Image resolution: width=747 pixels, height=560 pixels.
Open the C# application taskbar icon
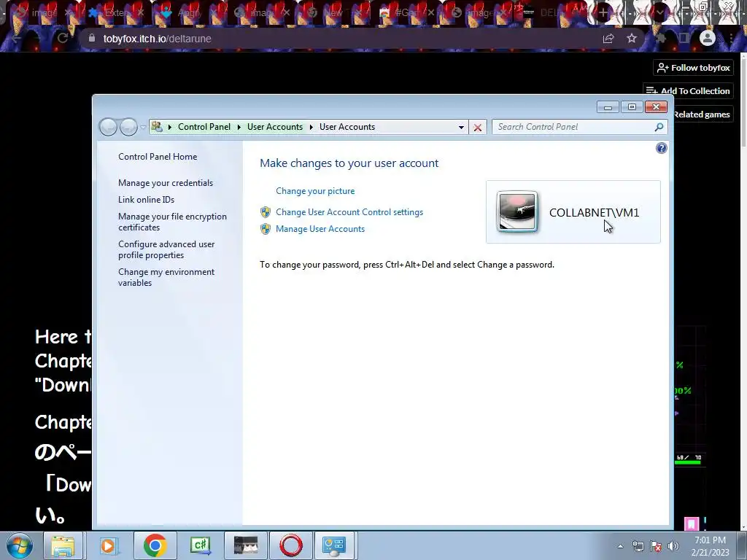click(x=200, y=545)
